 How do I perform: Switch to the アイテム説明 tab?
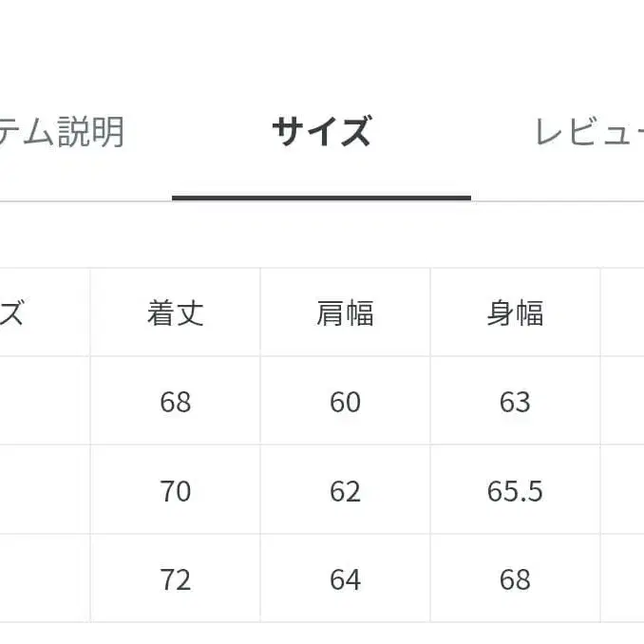click(x=62, y=133)
